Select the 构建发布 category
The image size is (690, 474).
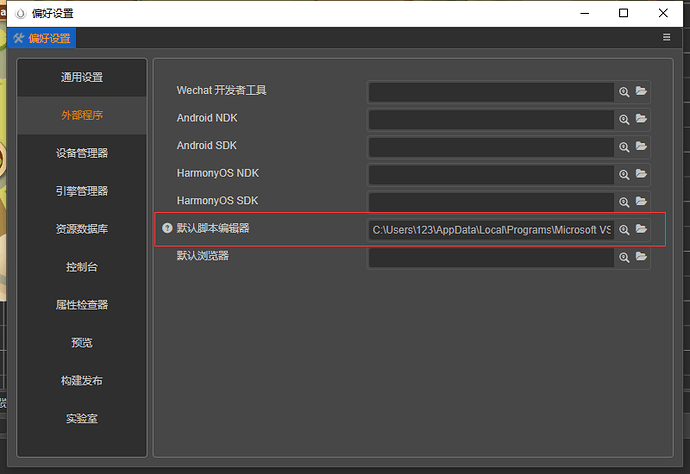82,381
